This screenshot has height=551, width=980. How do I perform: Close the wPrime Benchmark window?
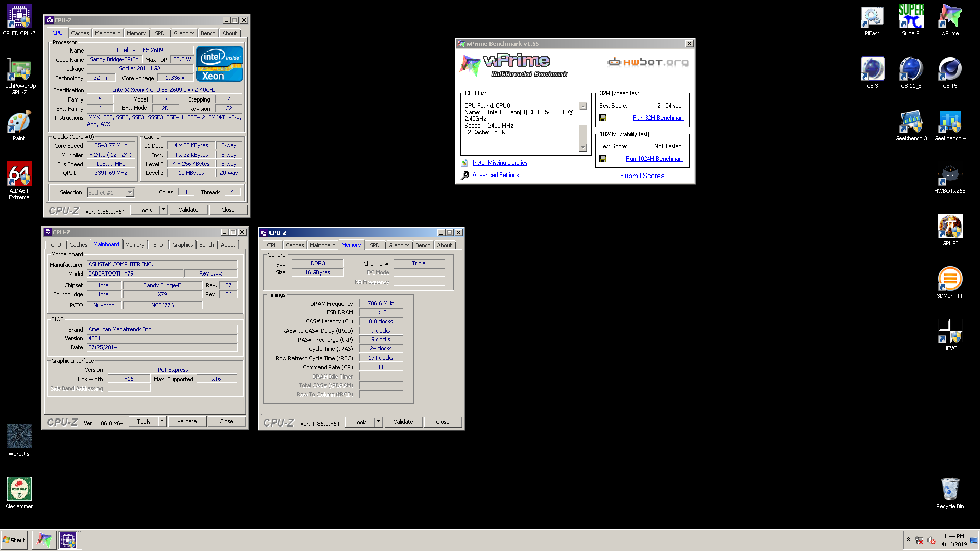689,44
